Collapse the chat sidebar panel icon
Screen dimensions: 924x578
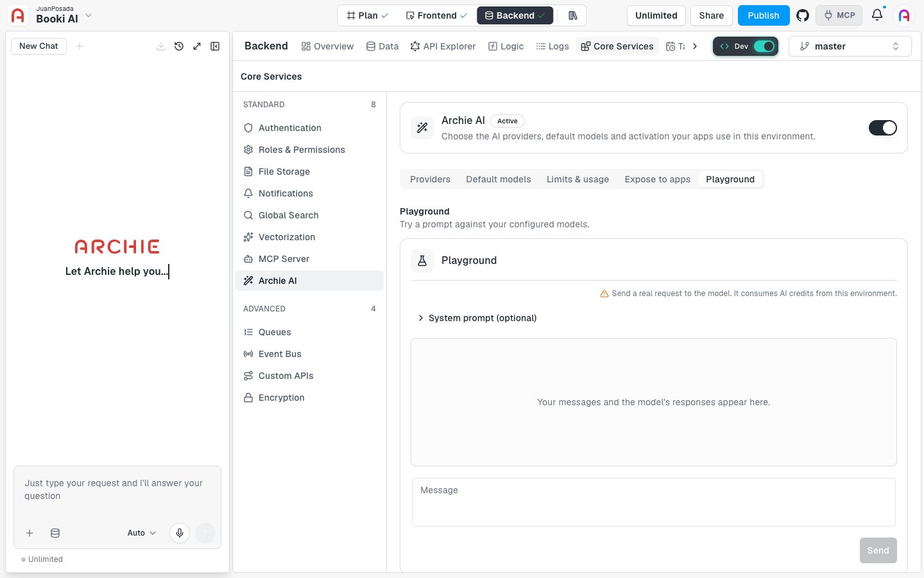215,46
